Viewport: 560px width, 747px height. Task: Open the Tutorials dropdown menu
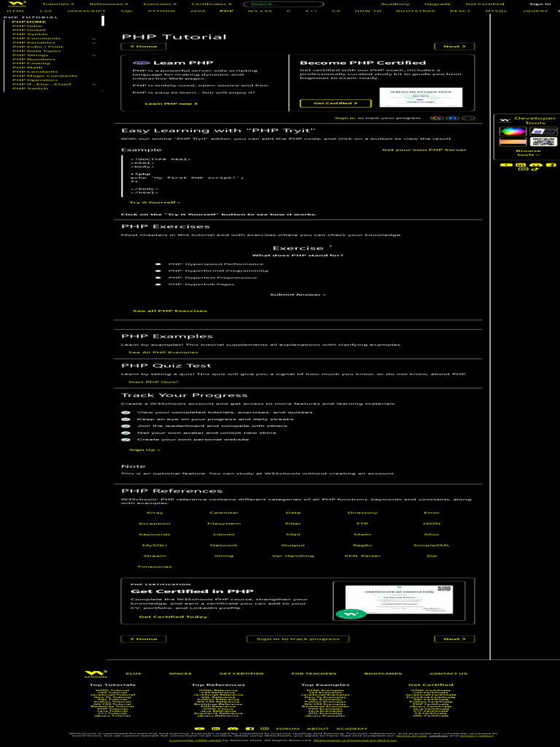(58, 4)
